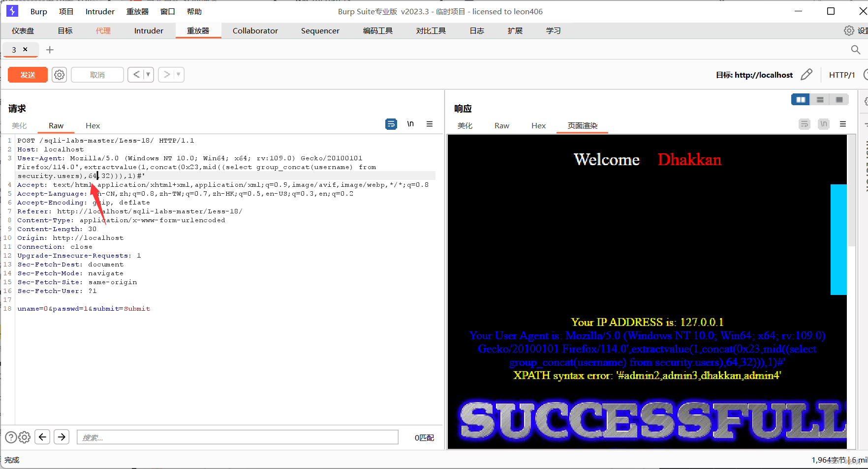Switch to the 代理 tab
This screenshot has width=868, height=469.
(103, 30)
